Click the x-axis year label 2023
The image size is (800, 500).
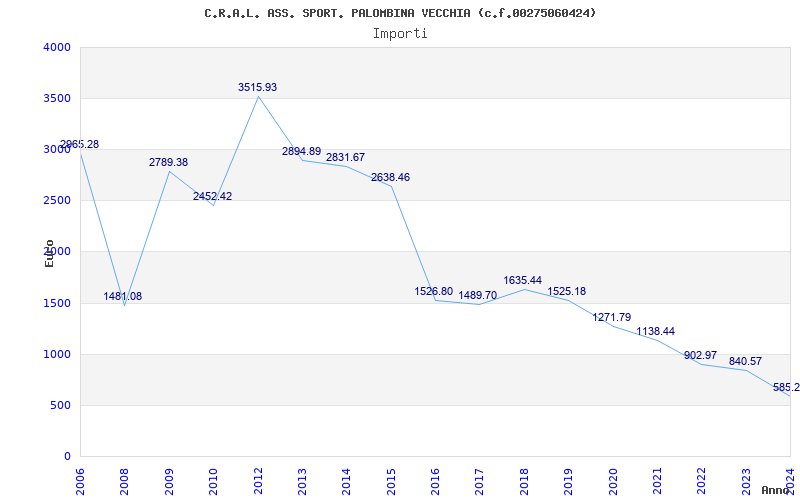(746, 480)
